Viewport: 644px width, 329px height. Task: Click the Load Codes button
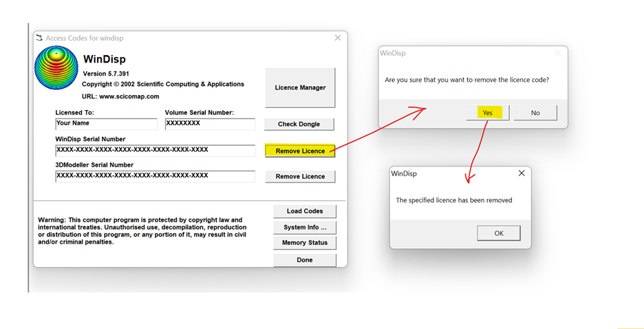point(305,211)
